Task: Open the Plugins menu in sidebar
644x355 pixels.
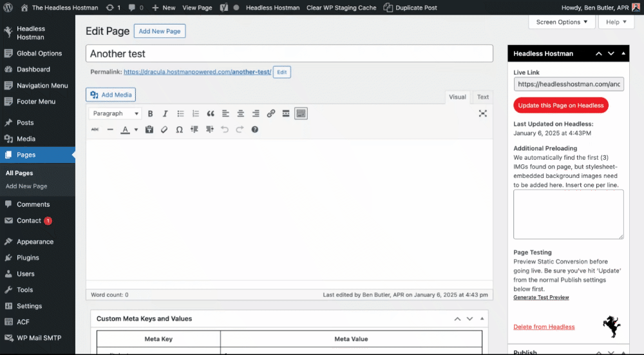Action: (x=28, y=258)
